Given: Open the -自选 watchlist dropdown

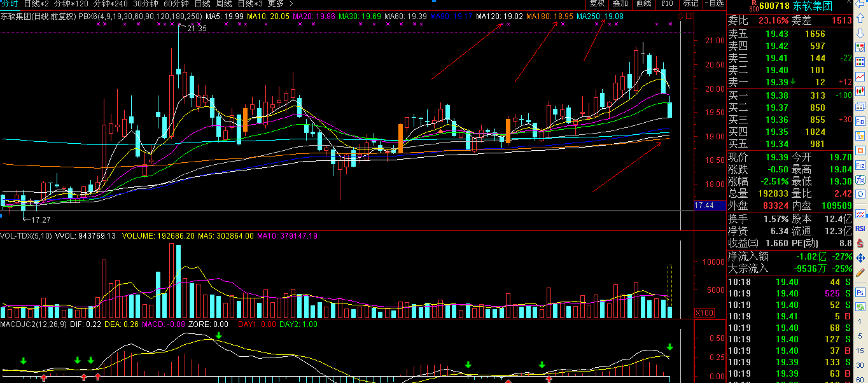Looking at the screenshot, I should [716, 4].
